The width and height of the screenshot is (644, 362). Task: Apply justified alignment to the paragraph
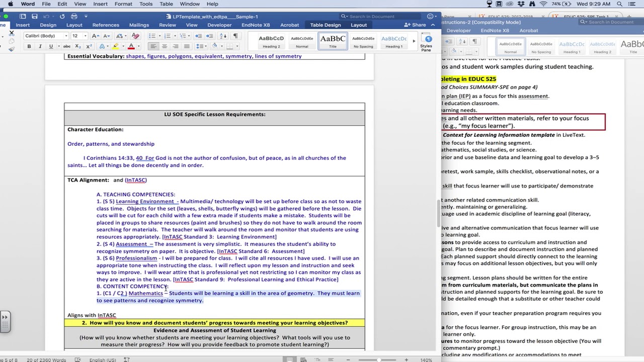click(187, 46)
